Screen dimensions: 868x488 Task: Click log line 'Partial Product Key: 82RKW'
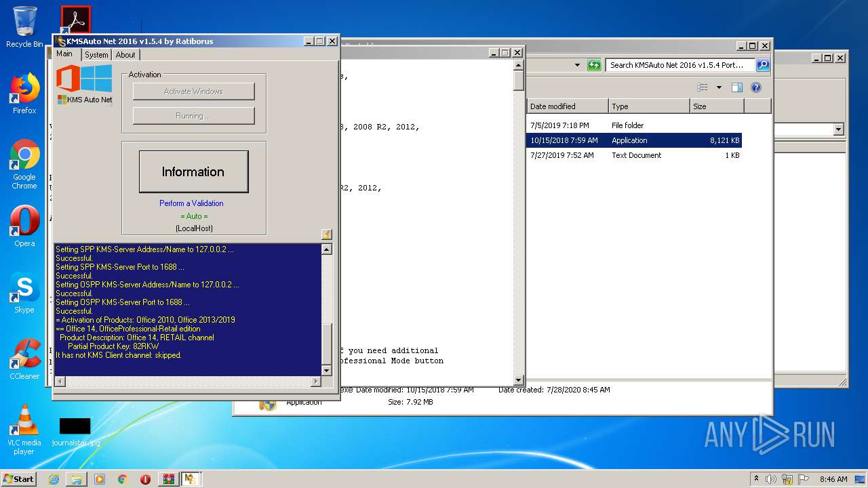point(113,346)
